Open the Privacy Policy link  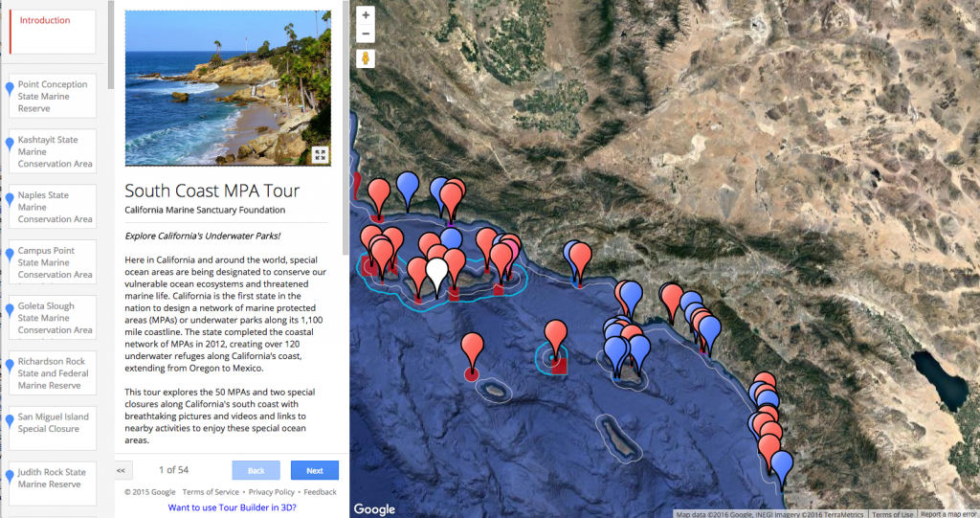271,492
